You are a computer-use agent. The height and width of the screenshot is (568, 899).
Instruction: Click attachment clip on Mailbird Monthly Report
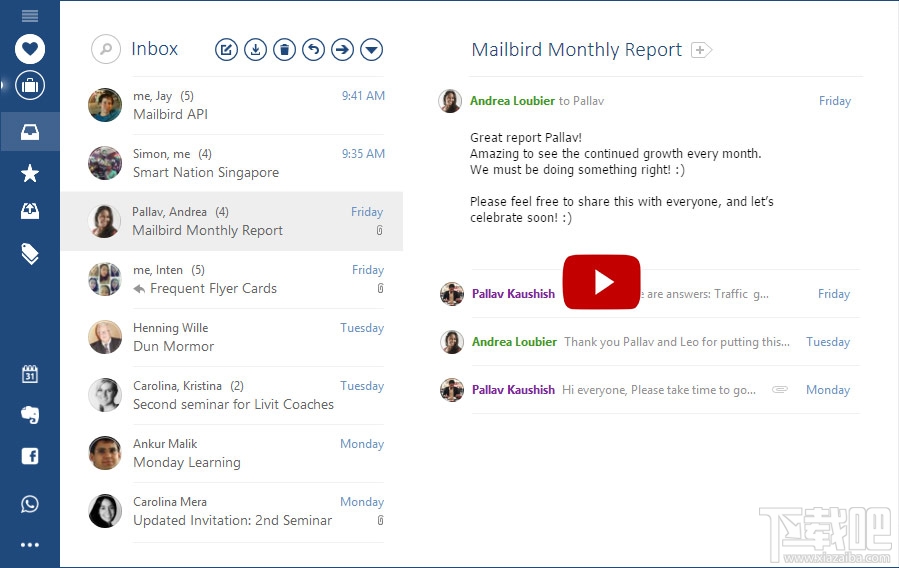point(380,230)
